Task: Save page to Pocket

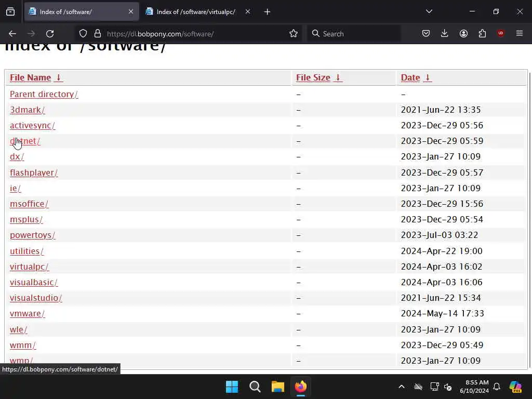Action: pos(426,34)
